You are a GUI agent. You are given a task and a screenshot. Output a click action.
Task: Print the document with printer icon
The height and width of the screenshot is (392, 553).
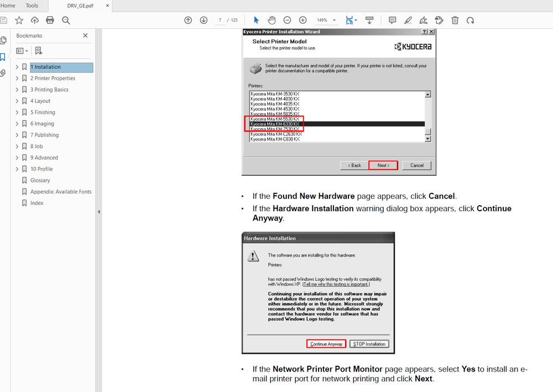pos(50,20)
